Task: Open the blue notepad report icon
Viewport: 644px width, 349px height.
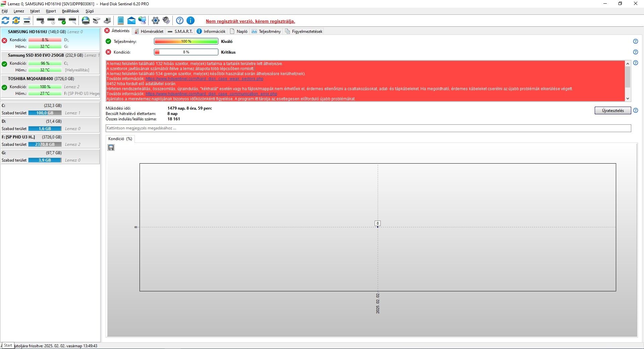Action: (121, 21)
